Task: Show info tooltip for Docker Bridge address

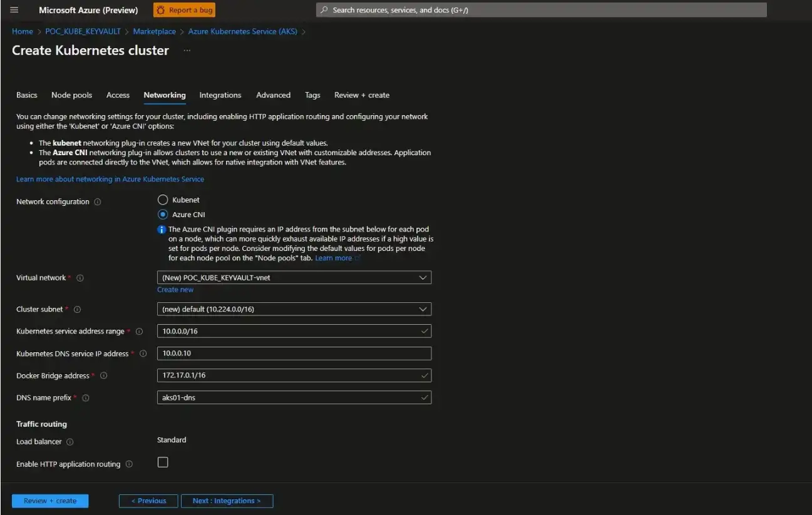Action: [104, 376]
